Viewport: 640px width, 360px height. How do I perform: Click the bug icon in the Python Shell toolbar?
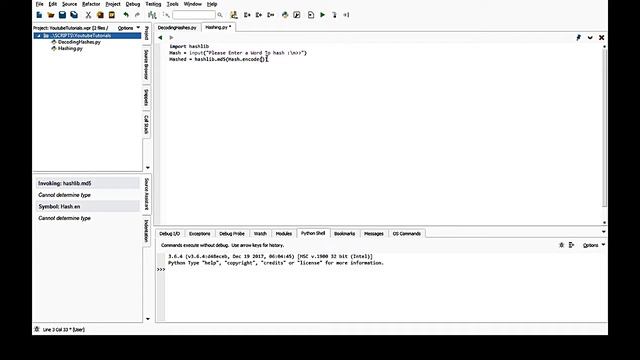[561, 245]
